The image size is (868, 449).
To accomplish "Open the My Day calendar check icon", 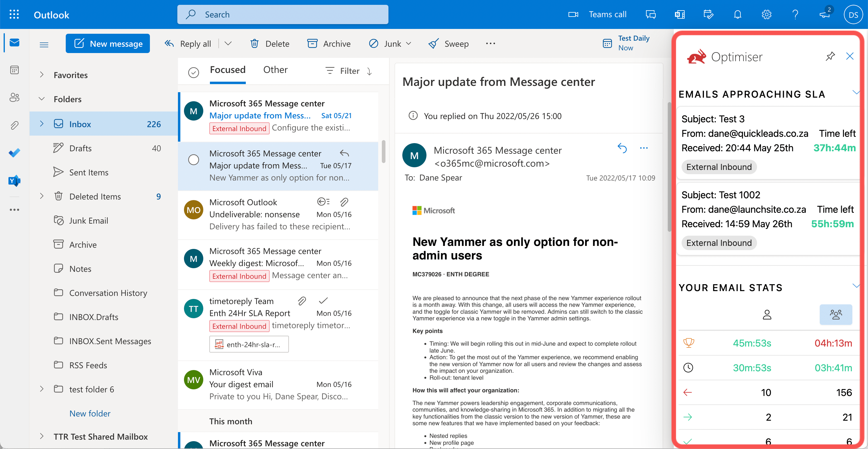I will (709, 14).
